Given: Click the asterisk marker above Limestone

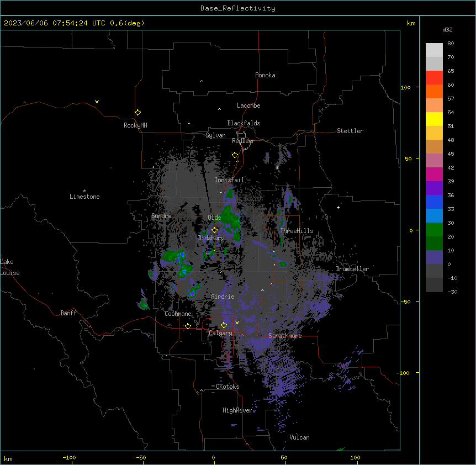Looking at the screenshot, I should click(x=84, y=191).
